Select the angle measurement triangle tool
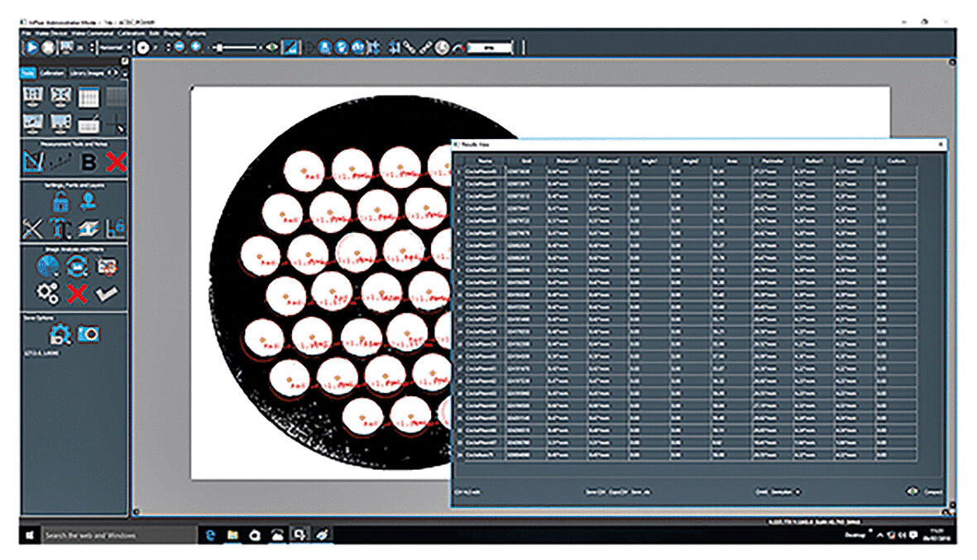The width and height of the screenshot is (977, 560). click(32, 162)
